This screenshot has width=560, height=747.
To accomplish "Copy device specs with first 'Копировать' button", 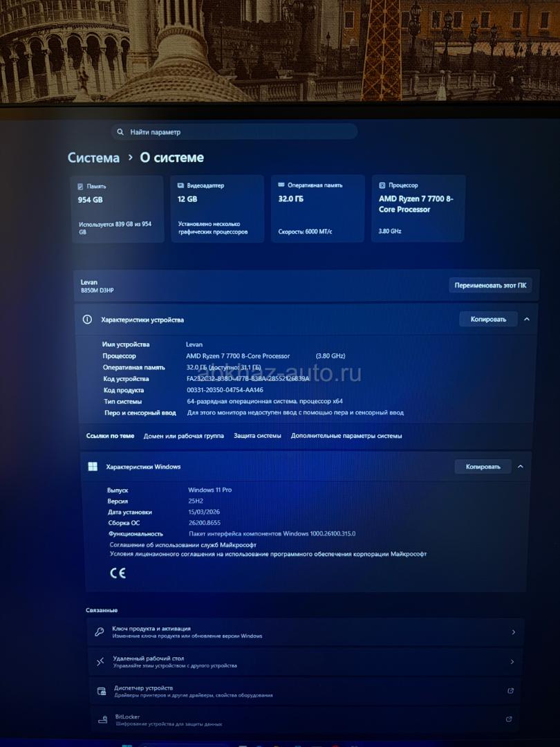I will [488, 319].
